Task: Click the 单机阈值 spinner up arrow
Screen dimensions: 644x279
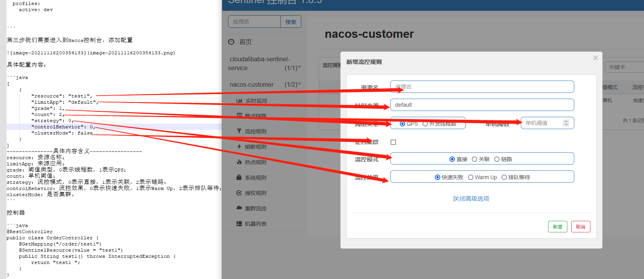Action: (x=566, y=121)
